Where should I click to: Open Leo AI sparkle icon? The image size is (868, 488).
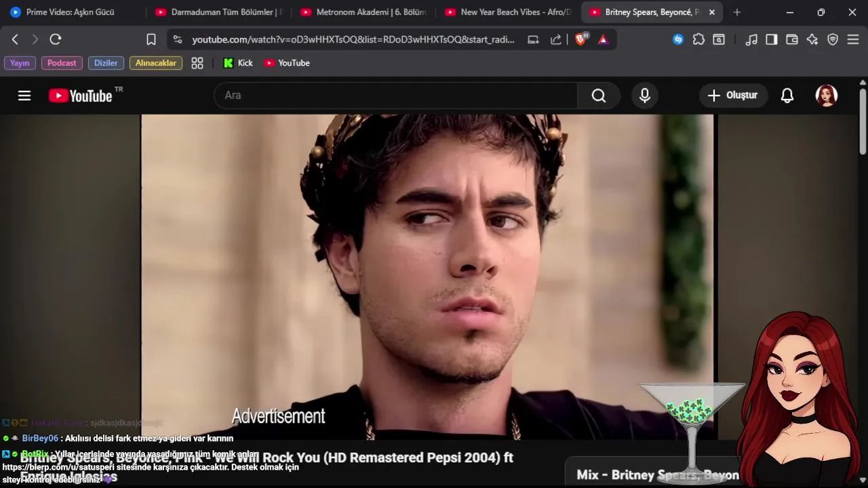pos(812,39)
